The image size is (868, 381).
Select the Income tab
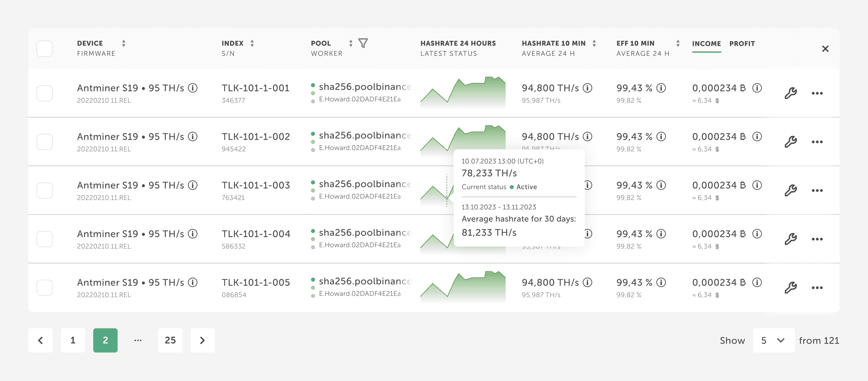click(707, 44)
